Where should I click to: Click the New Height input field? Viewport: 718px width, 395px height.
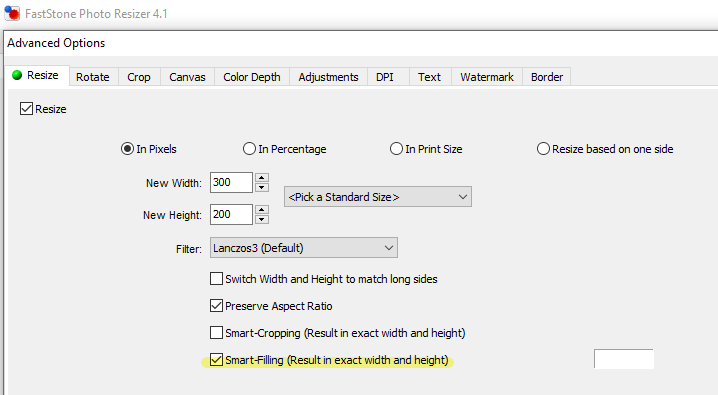pos(231,214)
